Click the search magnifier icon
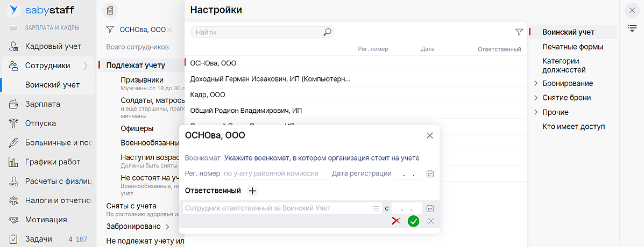The image size is (644, 247). coord(327,32)
